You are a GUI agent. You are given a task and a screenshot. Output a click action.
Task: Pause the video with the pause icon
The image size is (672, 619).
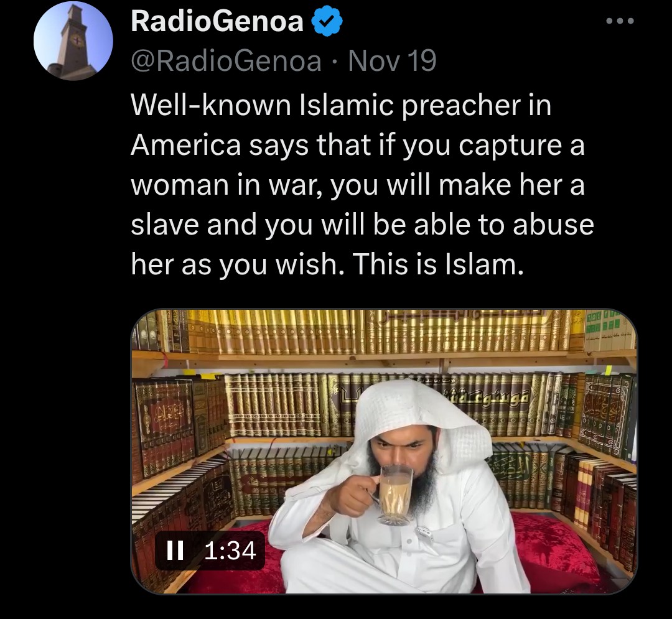(x=175, y=551)
